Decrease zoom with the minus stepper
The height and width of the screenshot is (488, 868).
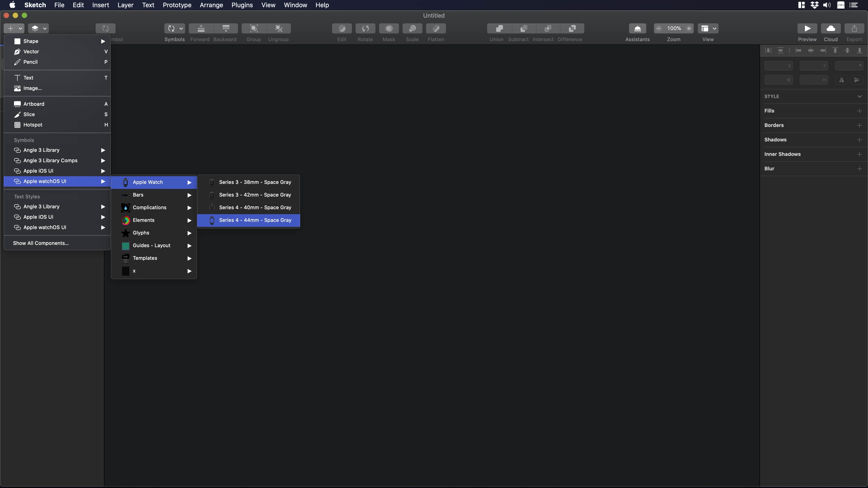tap(659, 29)
